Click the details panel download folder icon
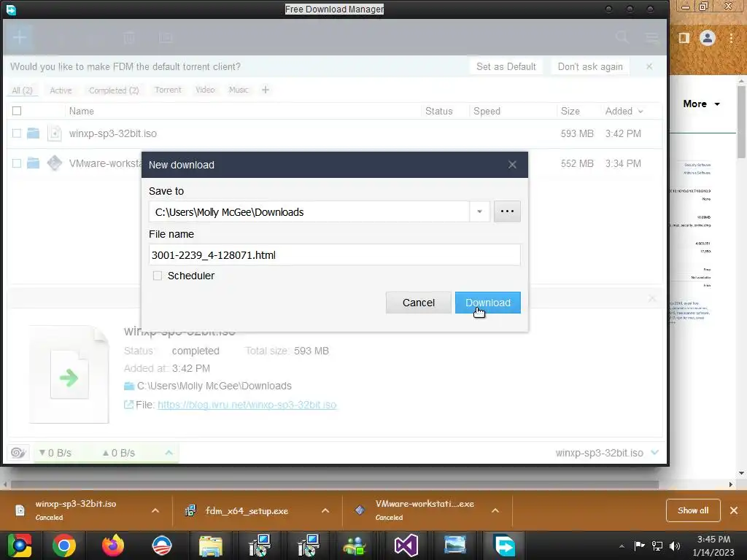Image resolution: width=747 pixels, height=560 pixels. click(128, 386)
